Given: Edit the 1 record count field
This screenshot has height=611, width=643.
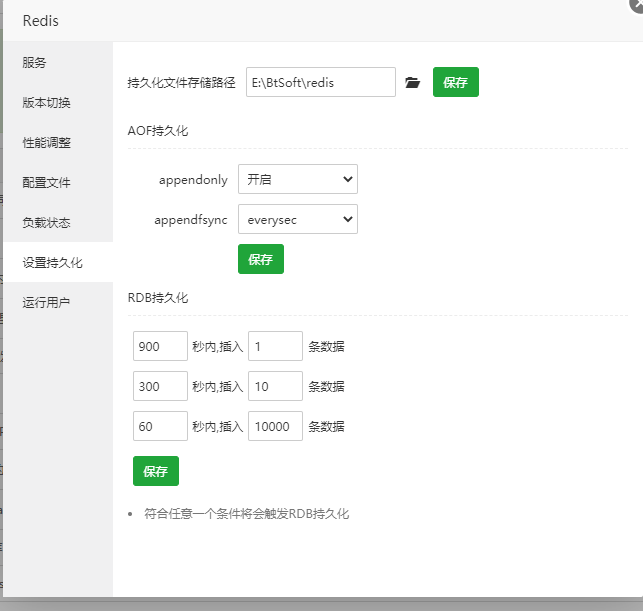Looking at the screenshot, I should [276, 346].
